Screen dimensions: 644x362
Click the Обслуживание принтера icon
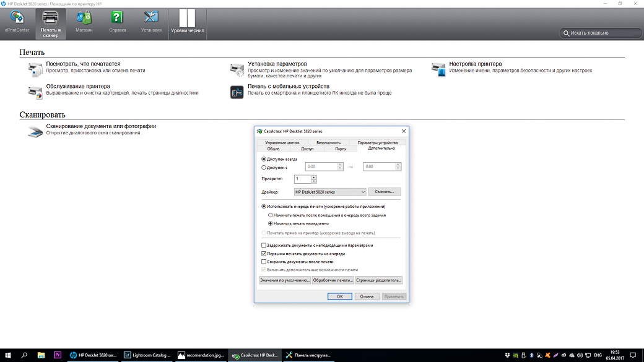(35, 92)
